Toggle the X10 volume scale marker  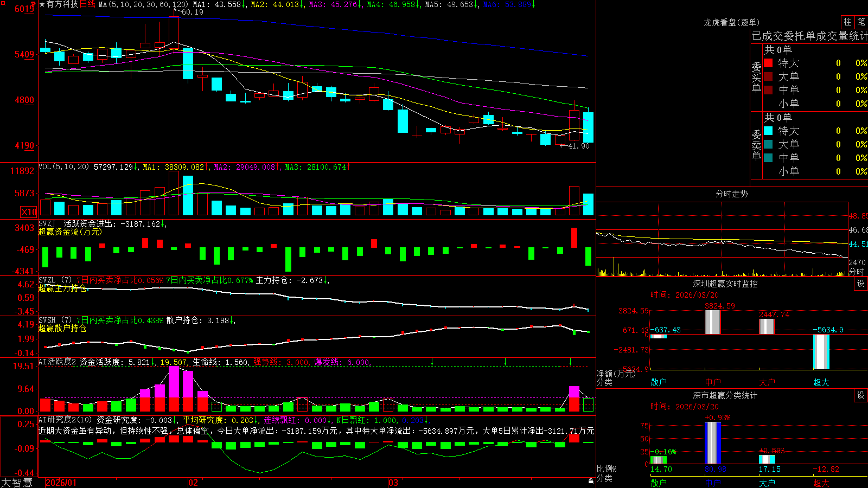tap(29, 212)
